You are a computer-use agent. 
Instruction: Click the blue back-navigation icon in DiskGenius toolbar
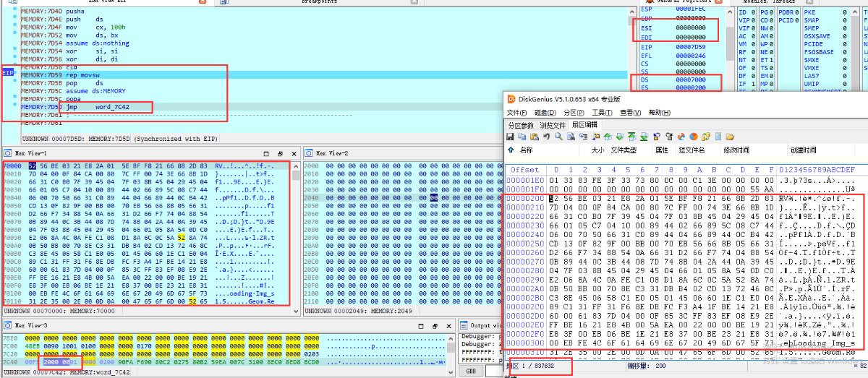click(x=656, y=136)
